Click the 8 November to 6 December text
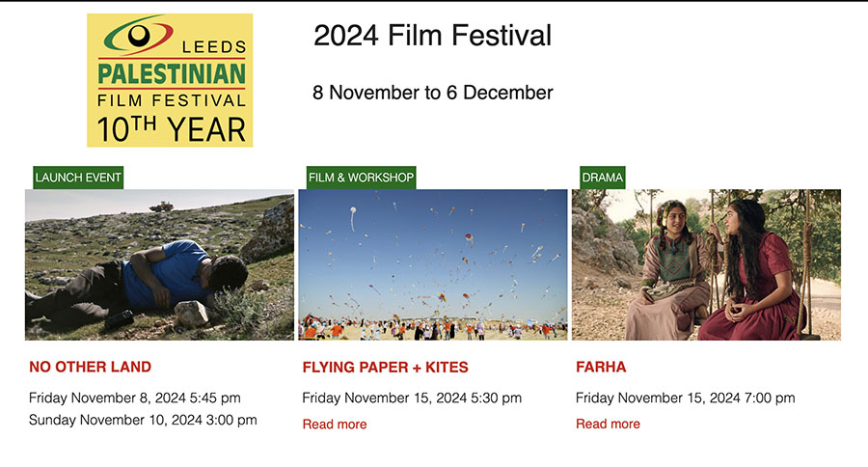The width and height of the screenshot is (868, 467). pyautogui.click(x=432, y=94)
